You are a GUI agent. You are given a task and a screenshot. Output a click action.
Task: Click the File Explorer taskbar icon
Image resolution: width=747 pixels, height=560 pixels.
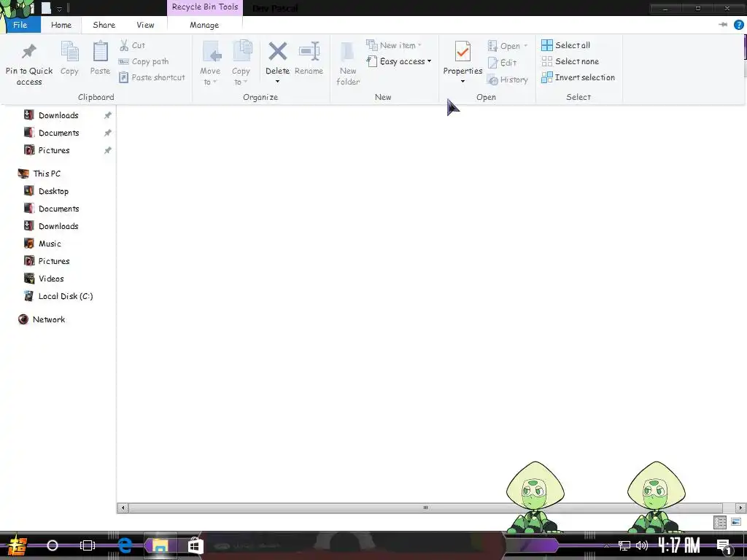[x=160, y=545]
